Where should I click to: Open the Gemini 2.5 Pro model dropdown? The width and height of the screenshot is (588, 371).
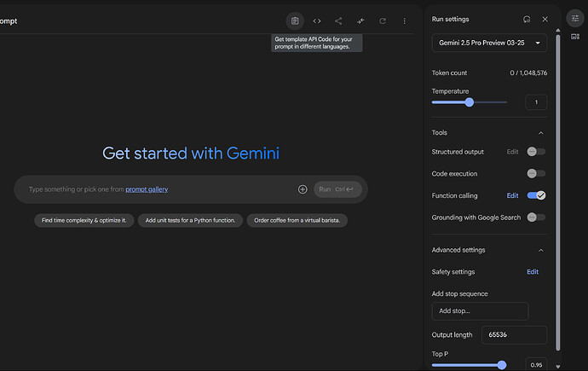pyautogui.click(x=489, y=43)
